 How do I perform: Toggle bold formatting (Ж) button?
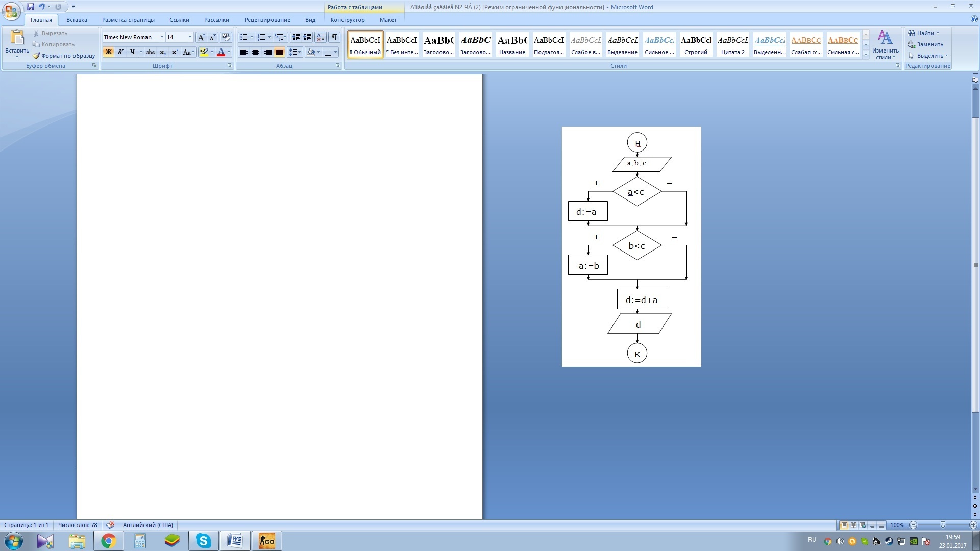coord(108,52)
